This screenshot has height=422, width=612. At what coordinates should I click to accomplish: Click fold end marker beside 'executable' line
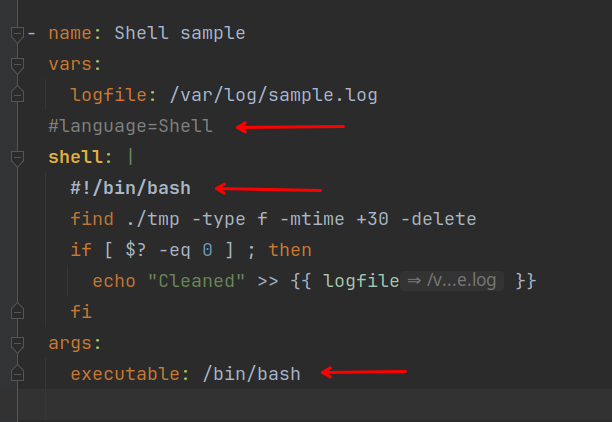18,373
